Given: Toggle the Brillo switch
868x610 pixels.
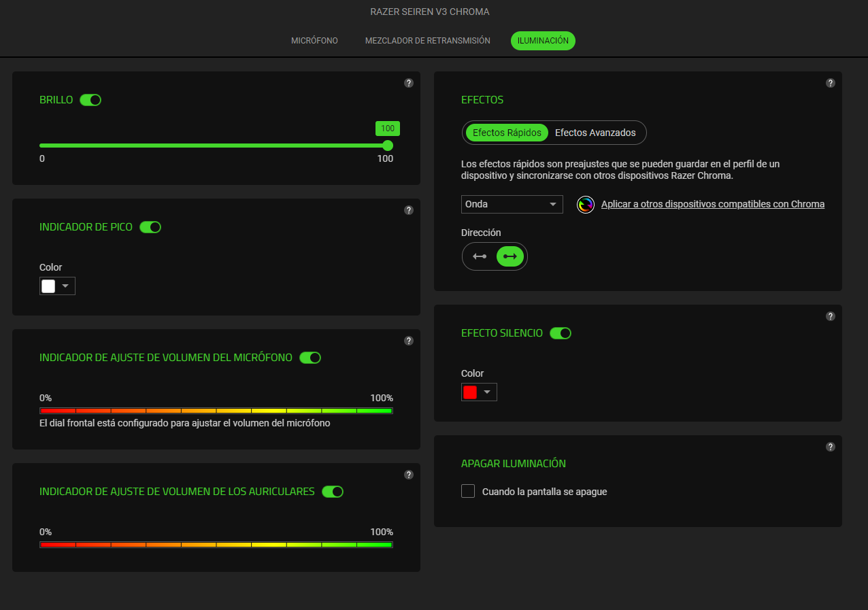Looking at the screenshot, I should pos(90,100).
